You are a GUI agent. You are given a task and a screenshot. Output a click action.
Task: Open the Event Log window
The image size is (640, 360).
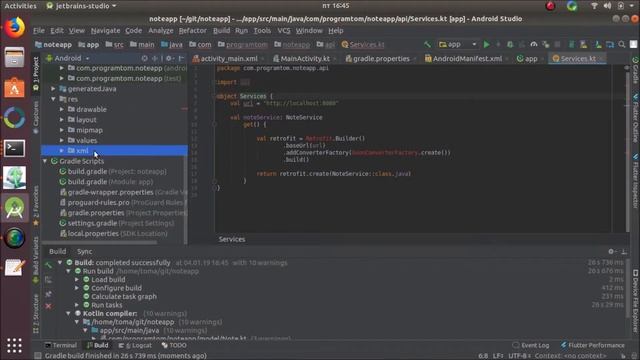point(531,345)
